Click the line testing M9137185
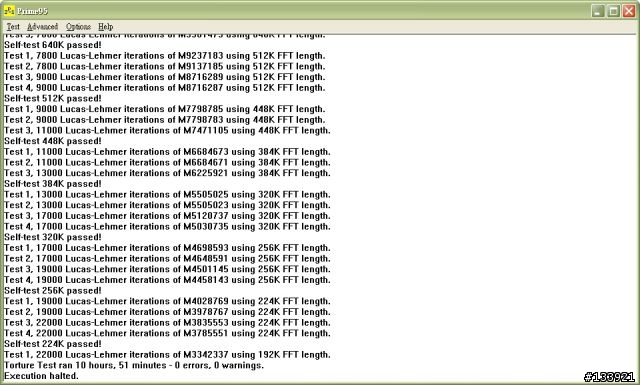Screen dimensions: 640x385 click(164, 66)
